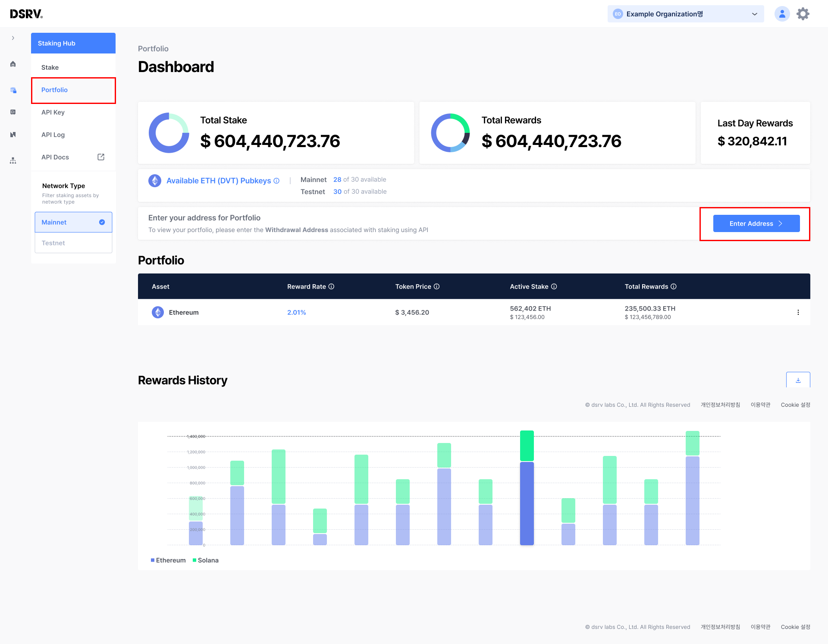Click the download icon for Rewards History

[798, 380]
